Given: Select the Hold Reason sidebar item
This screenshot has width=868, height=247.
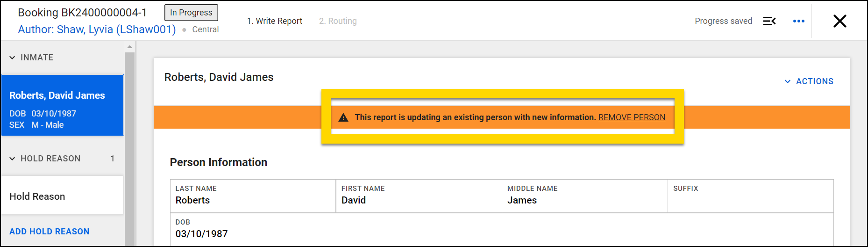Looking at the screenshot, I should coord(63,196).
